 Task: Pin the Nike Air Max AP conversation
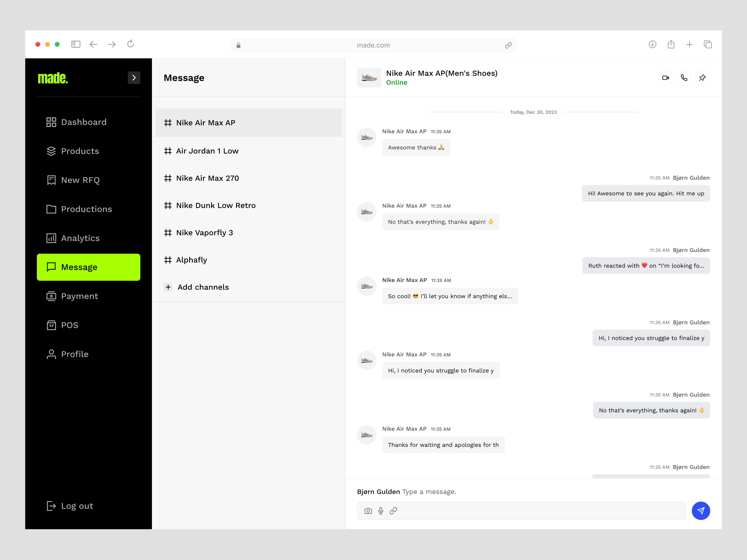703,78
